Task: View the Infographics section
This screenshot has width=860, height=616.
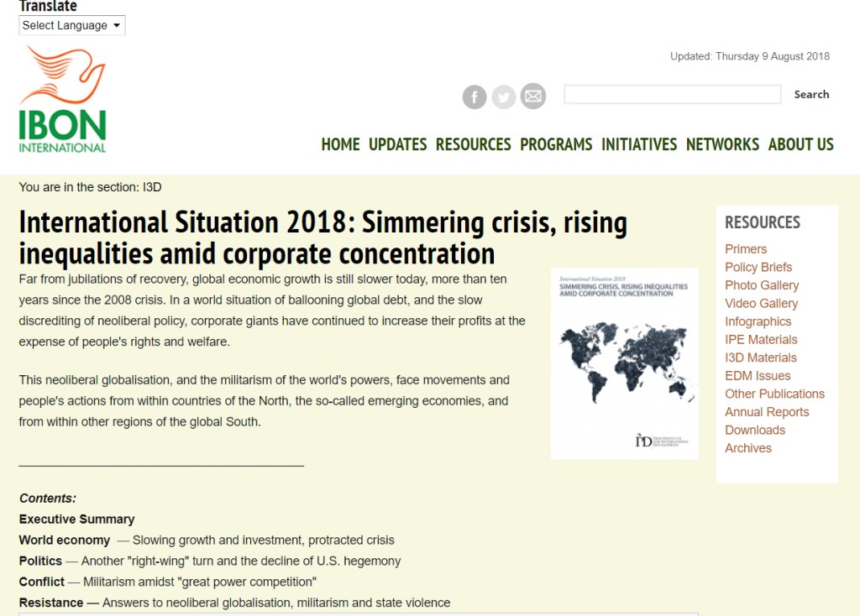Action: (758, 321)
